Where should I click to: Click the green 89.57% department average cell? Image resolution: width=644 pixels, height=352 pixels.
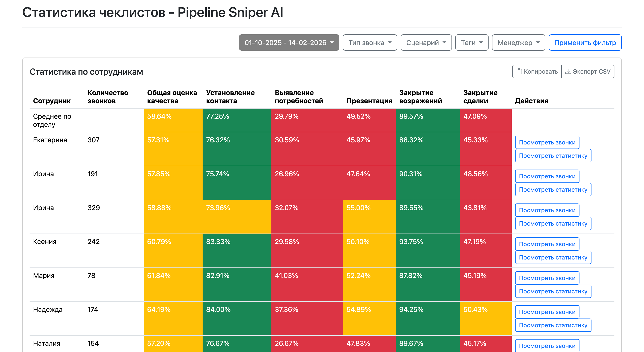[427, 120]
